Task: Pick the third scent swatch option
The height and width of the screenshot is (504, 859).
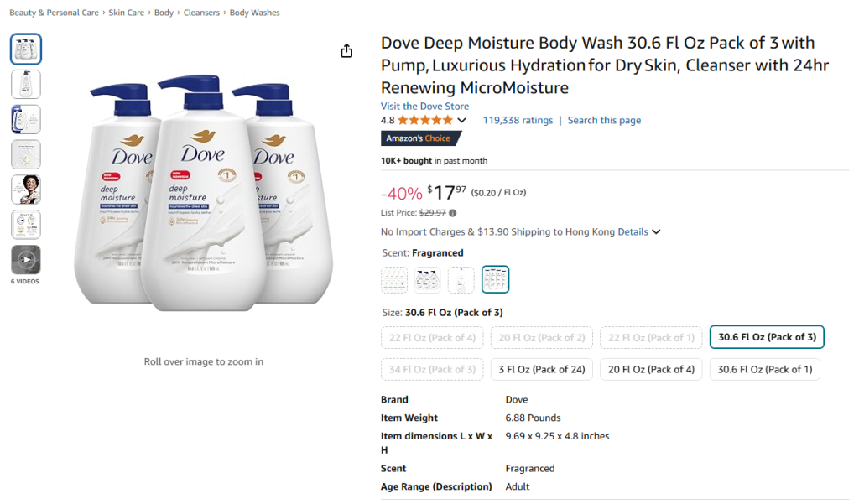Action: pos(461,279)
